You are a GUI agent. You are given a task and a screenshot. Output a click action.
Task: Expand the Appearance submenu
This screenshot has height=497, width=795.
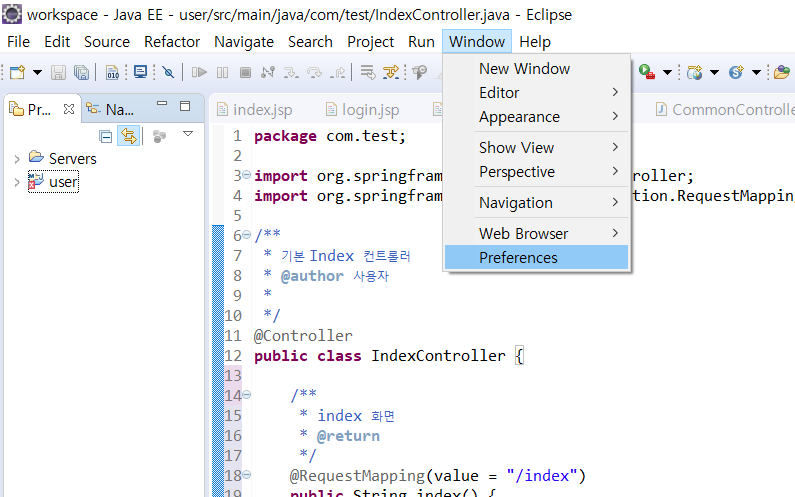[536, 117]
